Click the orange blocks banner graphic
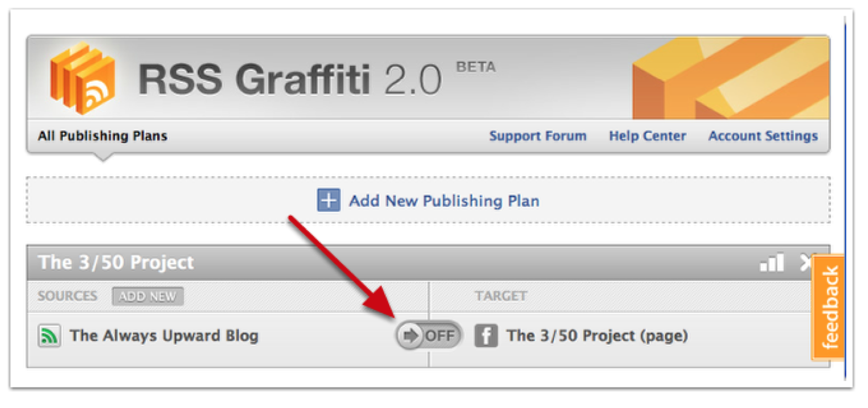868x408 pixels. click(730, 78)
